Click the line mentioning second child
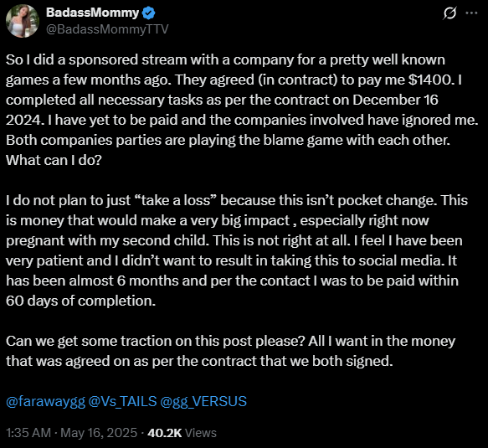The image size is (488, 448). [234, 240]
